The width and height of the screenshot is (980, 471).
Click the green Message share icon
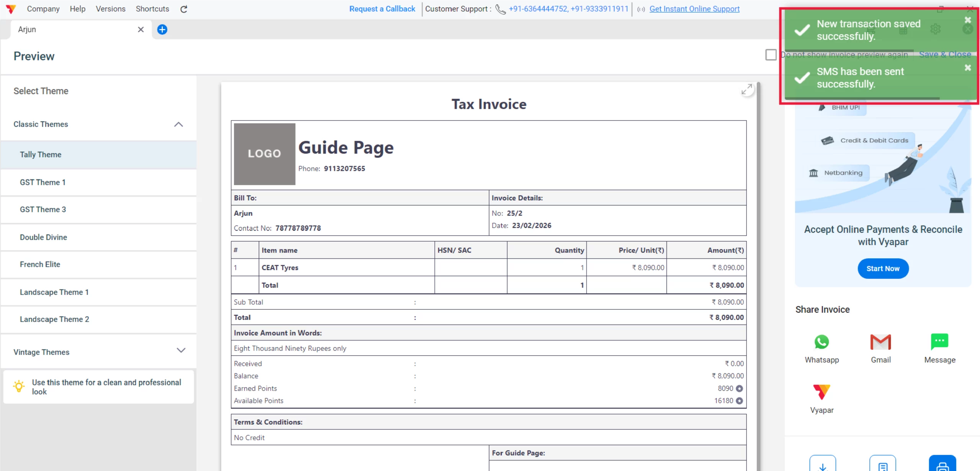coord(939,342)
